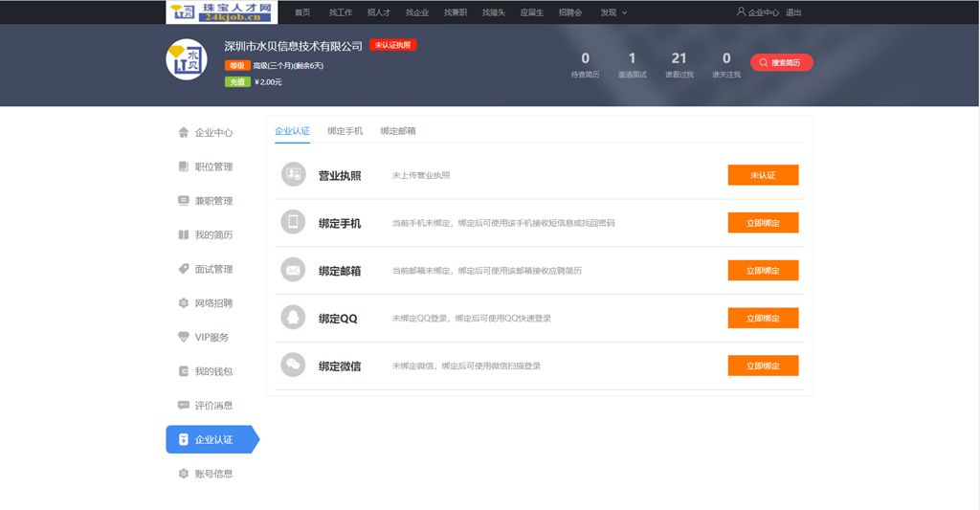
Task: Click the gear icon beside 账号信息
Action: [x=183, y=473]
